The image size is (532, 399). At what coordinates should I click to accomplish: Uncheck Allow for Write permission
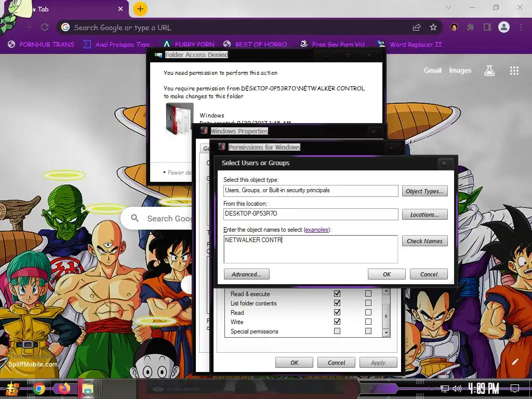(337, 322)
